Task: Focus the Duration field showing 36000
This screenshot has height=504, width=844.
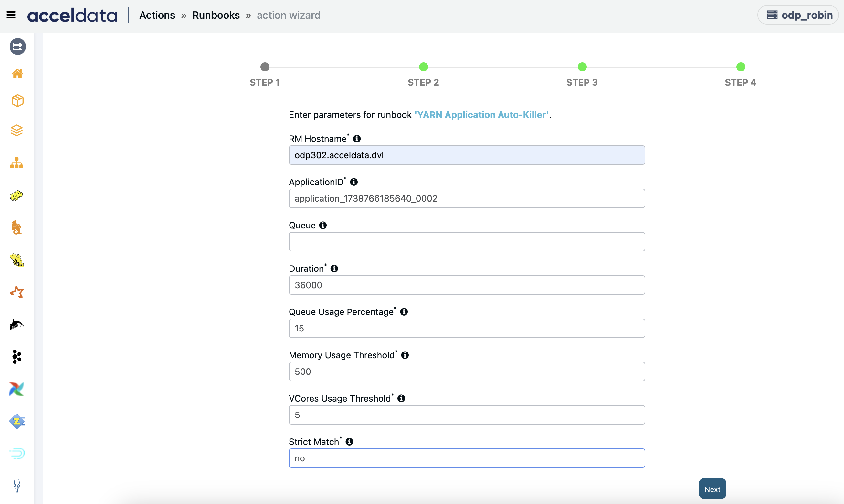Action: [x=467, y=285]
